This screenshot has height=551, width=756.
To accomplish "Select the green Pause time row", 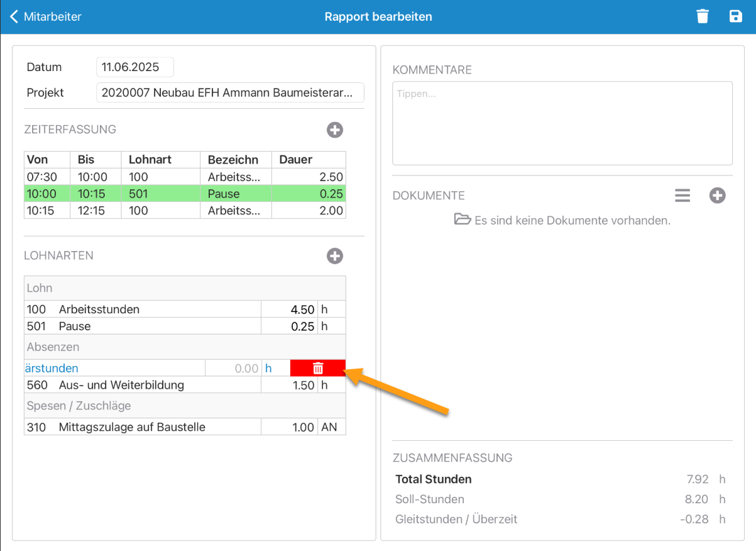I will (185, 194).
